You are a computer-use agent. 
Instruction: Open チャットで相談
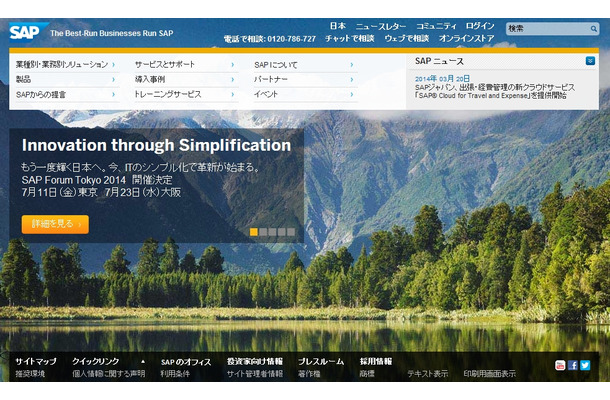coord(350,38)
